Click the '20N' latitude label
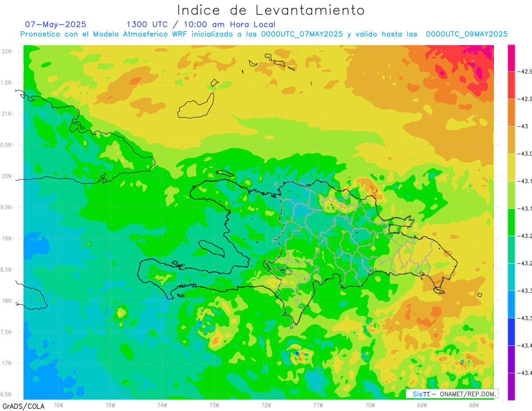The image size is (532, 411). 7,176
